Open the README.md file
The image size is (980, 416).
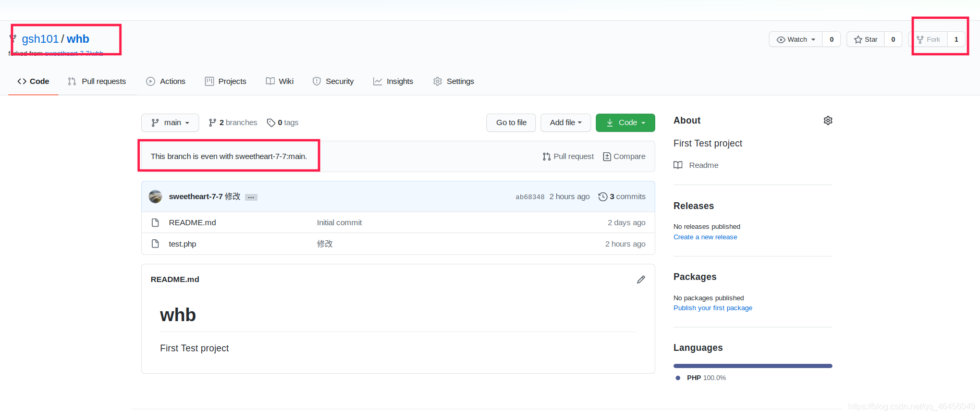tap(192, 223)
